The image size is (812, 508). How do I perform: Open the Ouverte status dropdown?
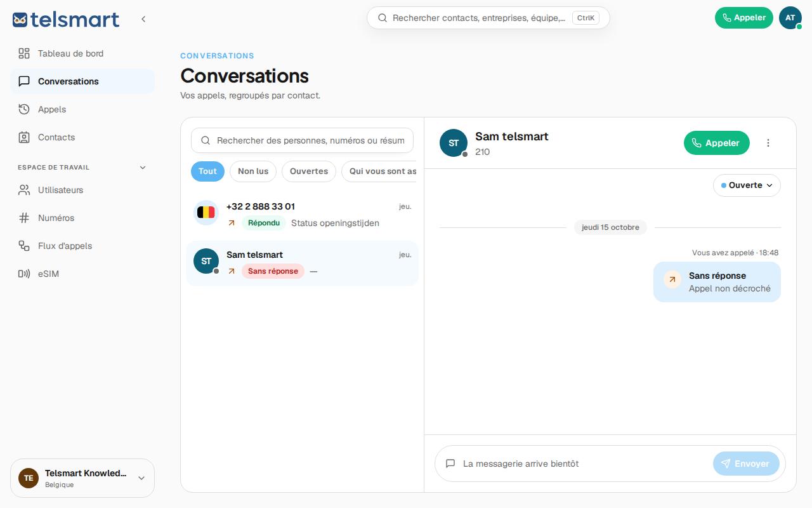coord(747,185)
